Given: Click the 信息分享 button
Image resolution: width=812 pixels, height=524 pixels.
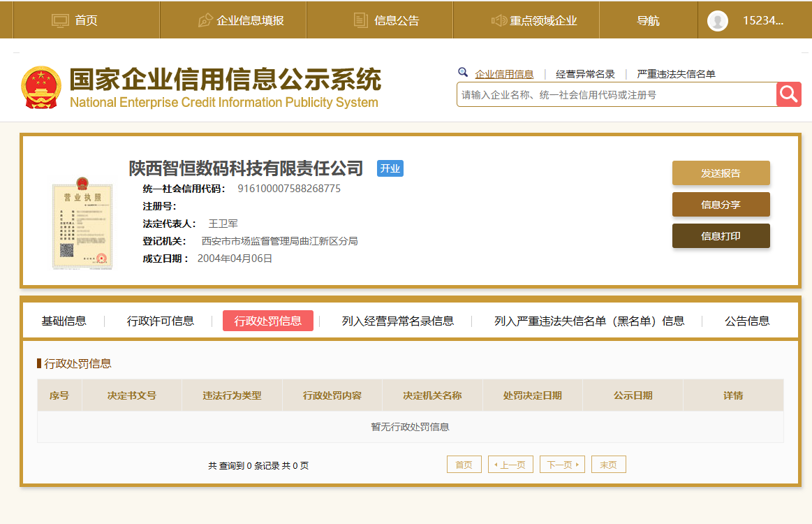Looking at the screenshot, I should (x=721, y=205).
